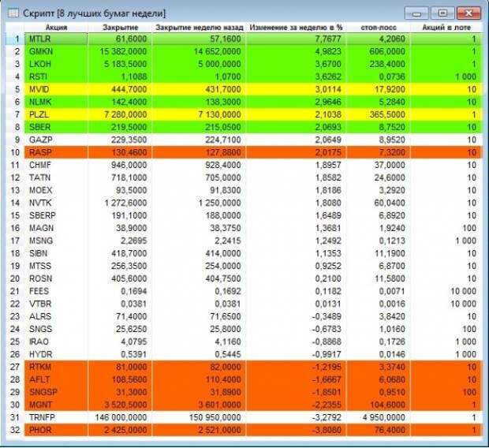The width and height of the screenshot is (489, 448).
Task: Maximize the Скрипт window
Action: click(x=442, y=13)
